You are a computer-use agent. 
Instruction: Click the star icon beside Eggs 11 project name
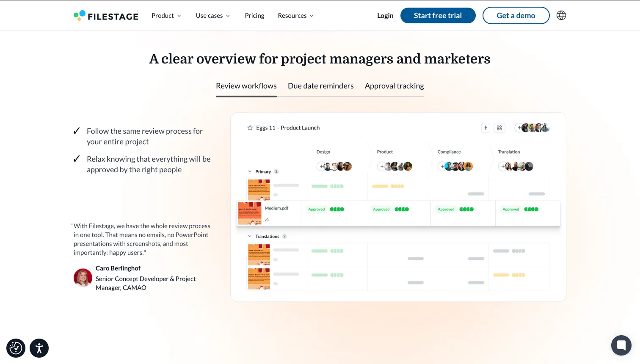[x=250, y=127]
